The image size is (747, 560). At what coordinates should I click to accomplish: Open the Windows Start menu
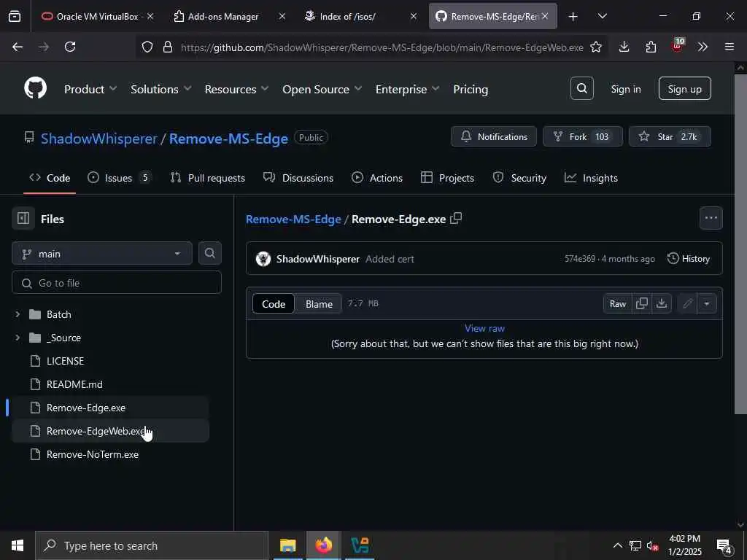pos(18,545)
